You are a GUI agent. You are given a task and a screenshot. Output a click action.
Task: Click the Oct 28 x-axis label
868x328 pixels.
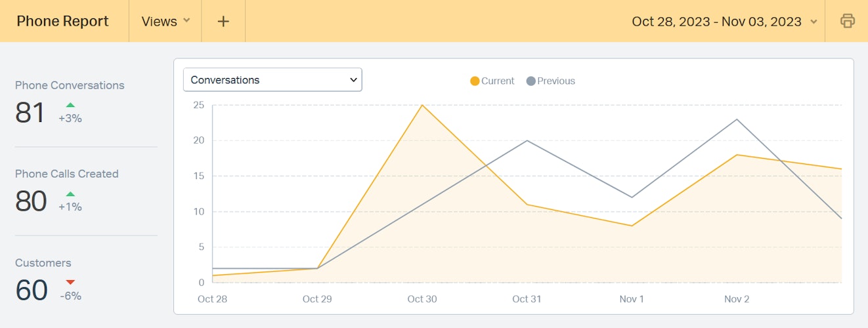[212, 299]
